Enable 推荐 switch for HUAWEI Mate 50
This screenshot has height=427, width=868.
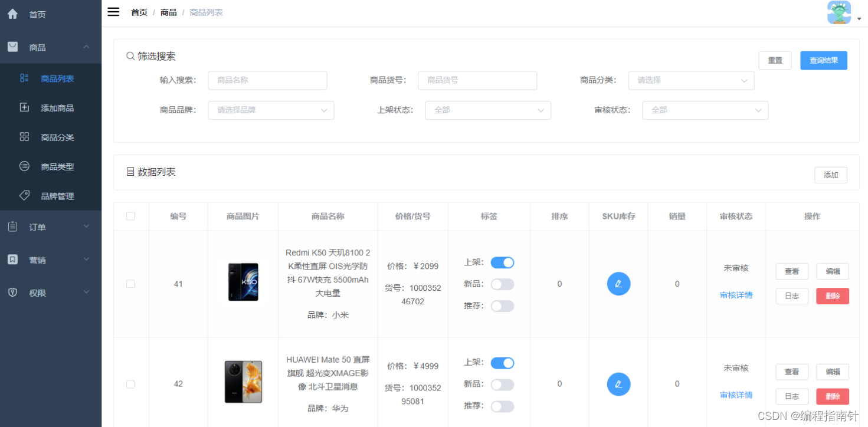(502, 406)
